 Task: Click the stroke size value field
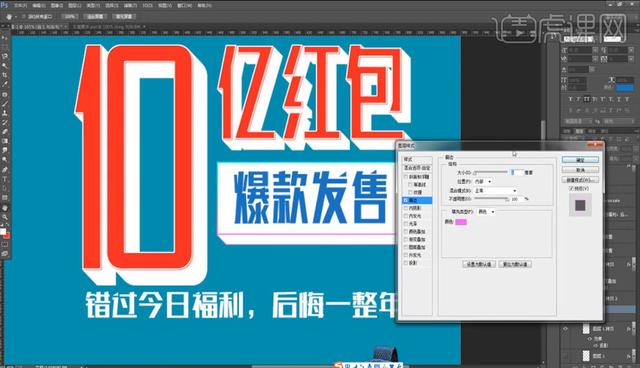pos(516,173)
